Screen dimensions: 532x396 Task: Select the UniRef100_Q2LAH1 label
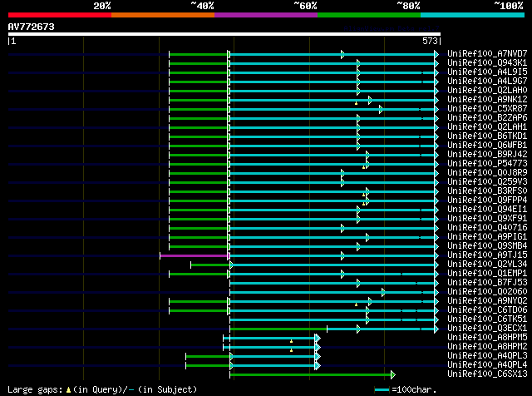487,127
